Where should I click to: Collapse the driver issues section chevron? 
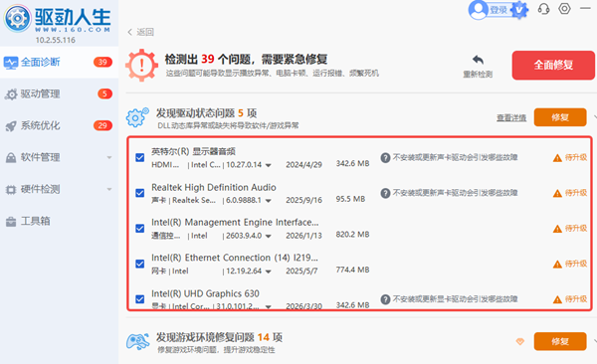coord(594,117)
